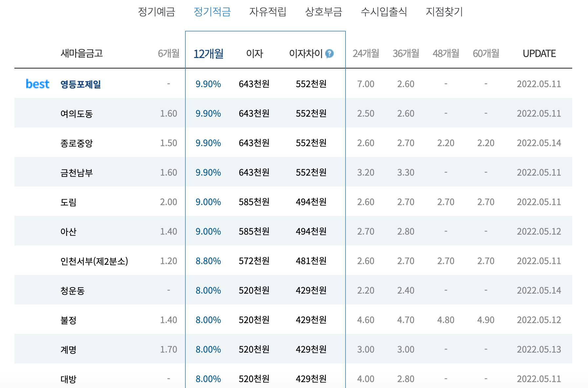Click 불정's 4.80 48-month rate
Image resolution: width=588 pixels, height=388 pixels.
click(x=446, y=320)
